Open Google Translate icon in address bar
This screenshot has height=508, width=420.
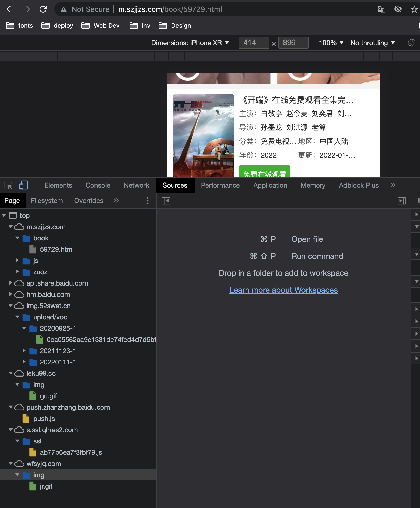click(381, 9)
